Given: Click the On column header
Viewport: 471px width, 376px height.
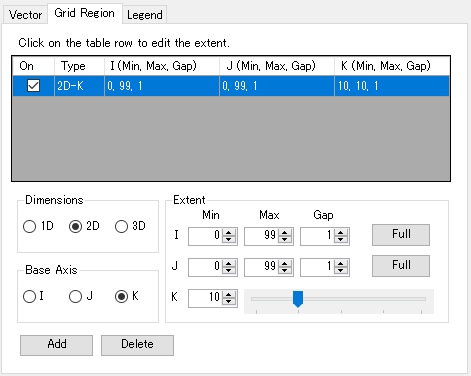Looking at the screenshot, I should click(33, 66).
